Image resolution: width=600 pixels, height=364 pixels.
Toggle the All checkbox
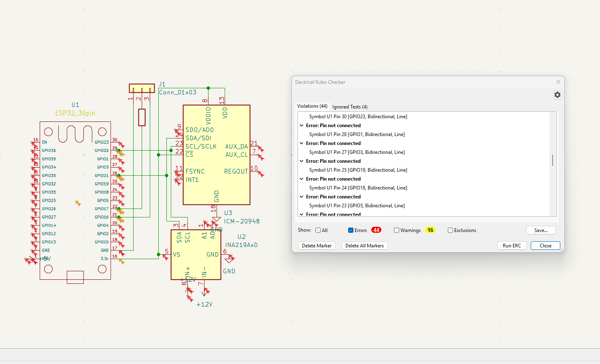318,230
